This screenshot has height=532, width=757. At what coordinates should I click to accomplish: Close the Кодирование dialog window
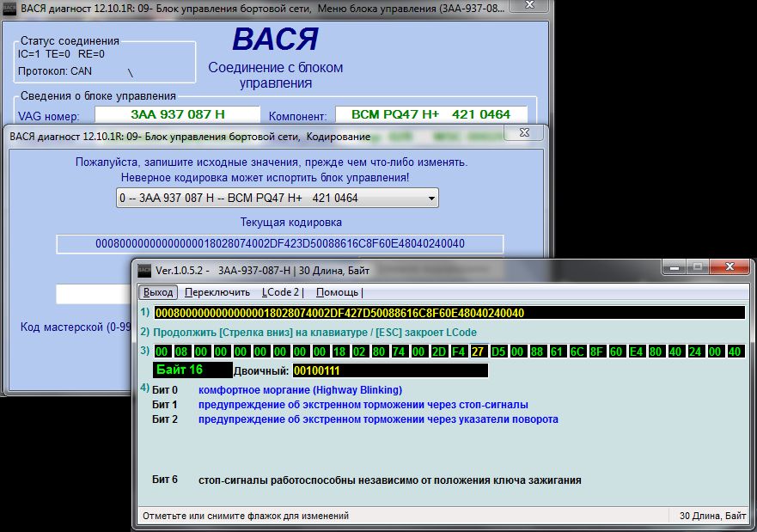(x=525, y=132)
